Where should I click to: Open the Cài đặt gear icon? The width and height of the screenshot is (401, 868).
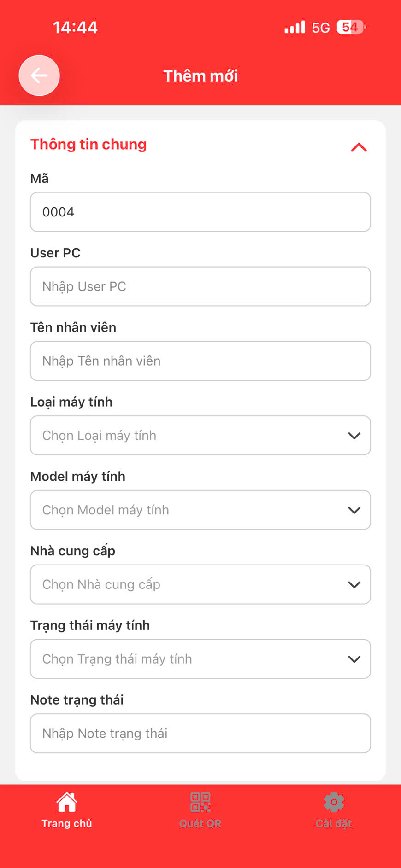click(334, 803)
